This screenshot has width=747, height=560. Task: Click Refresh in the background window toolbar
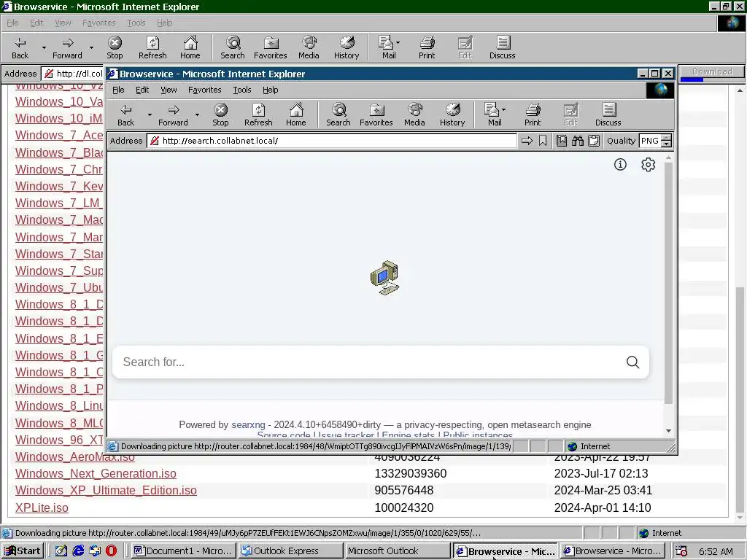point(152,47)
